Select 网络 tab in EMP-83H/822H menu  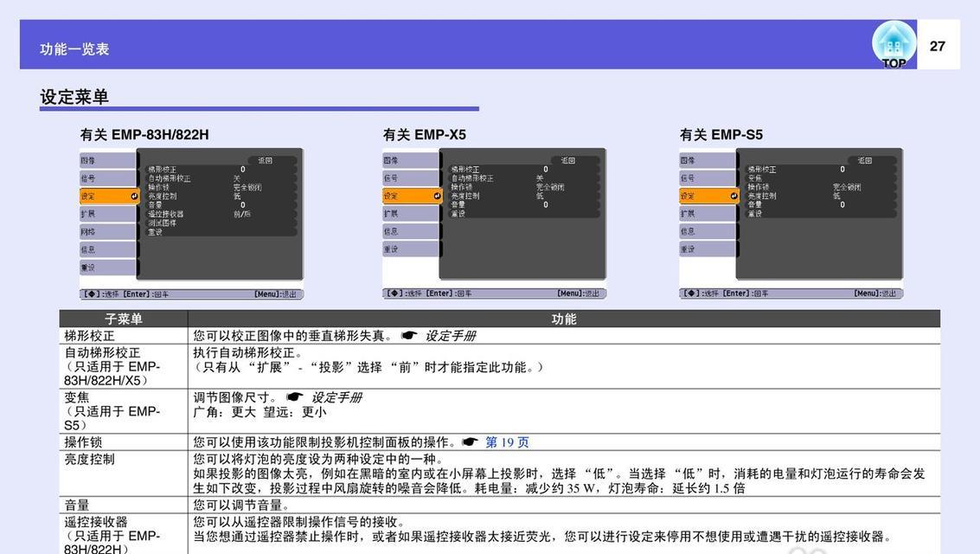click(107, 232)
